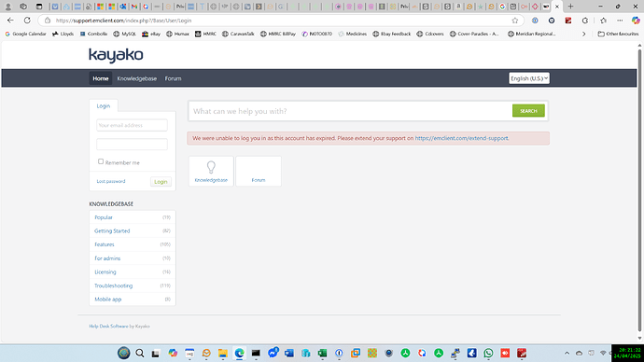644x362 pixels.
Task: Open WhatsApp from the taskbar
Action: [x=488, y=353]
